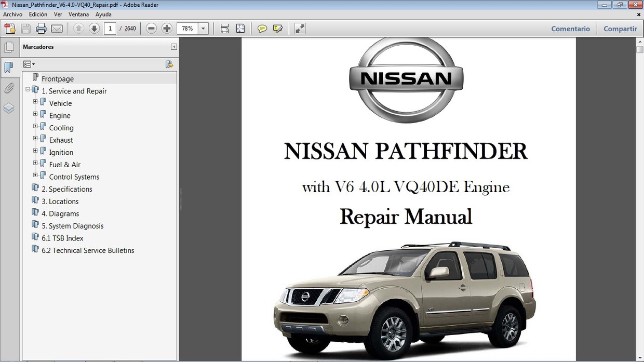Open the Comentario pane
Screen dimensions: 644x362
pyautogui.click(x=570, y=29)
